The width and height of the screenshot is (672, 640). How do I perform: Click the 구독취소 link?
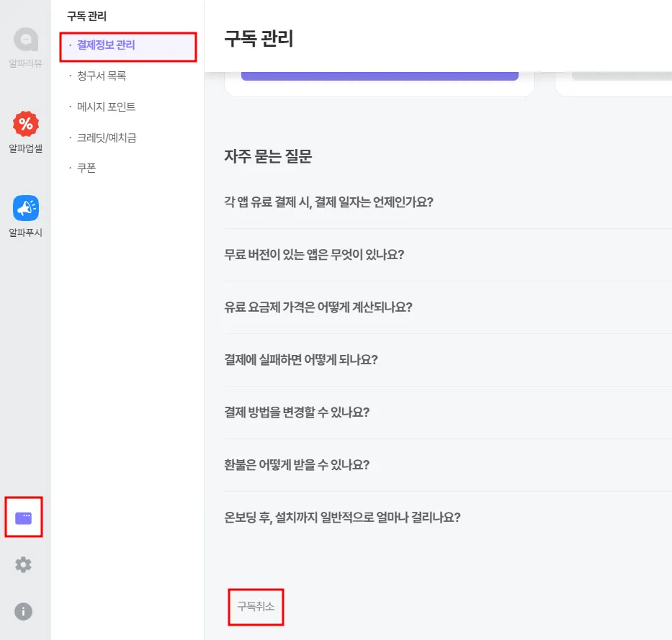pyautogui.click(x=256, y=607)
